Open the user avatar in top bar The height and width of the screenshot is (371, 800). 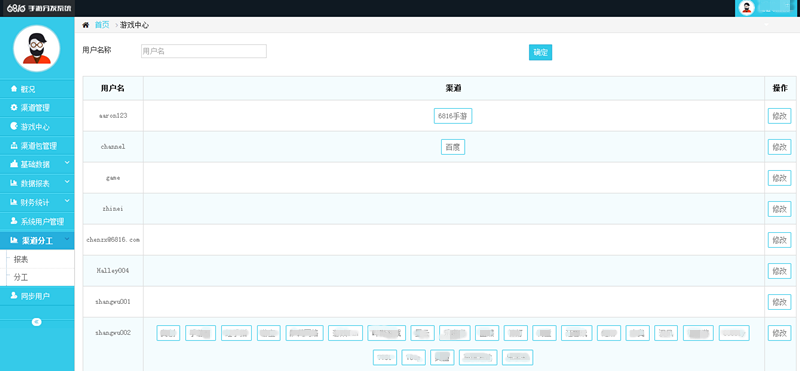[x=746, y=8]
